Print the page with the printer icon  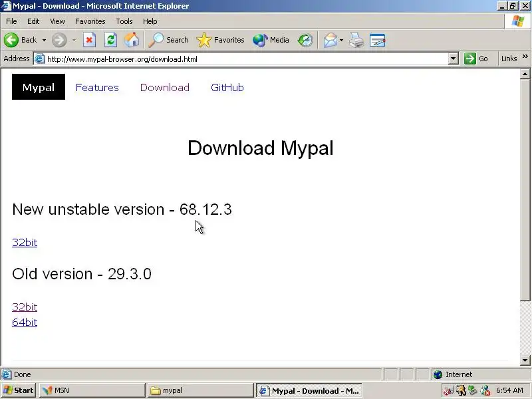point(356,40)
